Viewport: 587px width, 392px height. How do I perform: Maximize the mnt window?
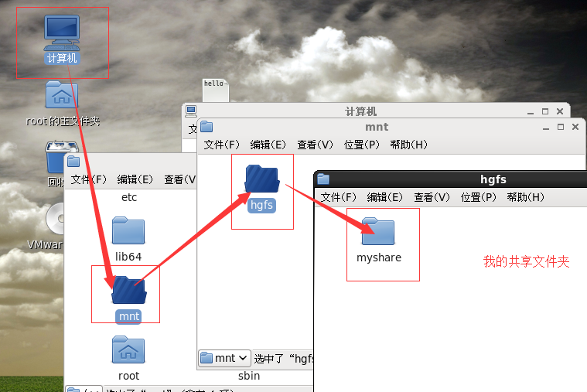coord(561,127)
